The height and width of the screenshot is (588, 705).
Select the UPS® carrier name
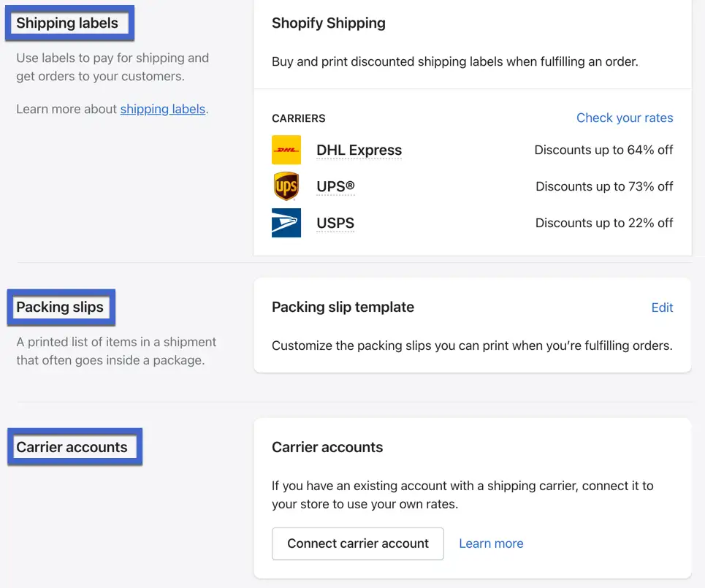pyautogui.click(x=335, y=186)
